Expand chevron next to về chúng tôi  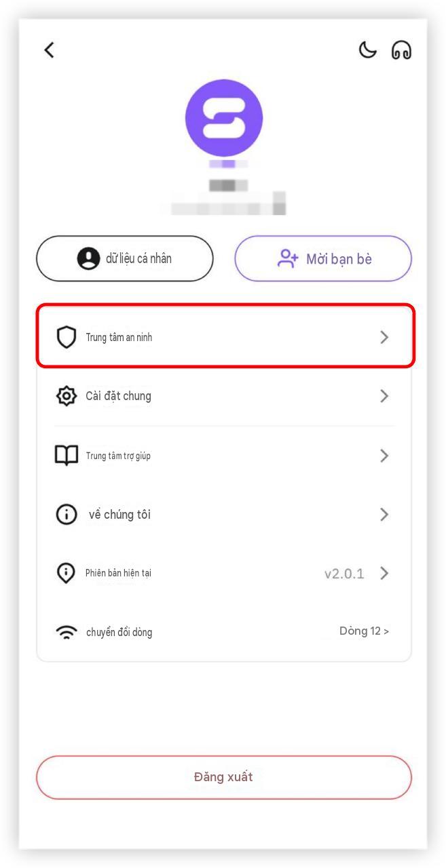tap(384, 515)
